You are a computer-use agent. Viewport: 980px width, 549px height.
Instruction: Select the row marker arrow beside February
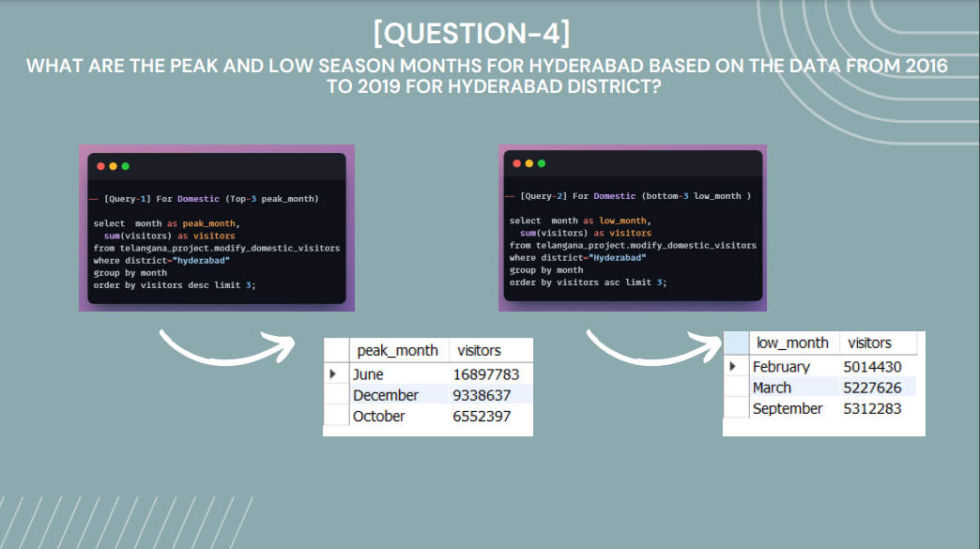pos(733,366)
